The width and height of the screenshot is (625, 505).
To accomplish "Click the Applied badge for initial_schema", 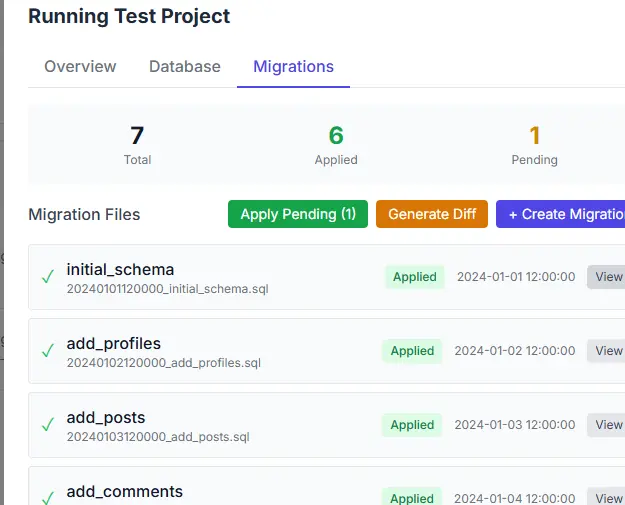I will pyautogui.click(x=415, y=277).
